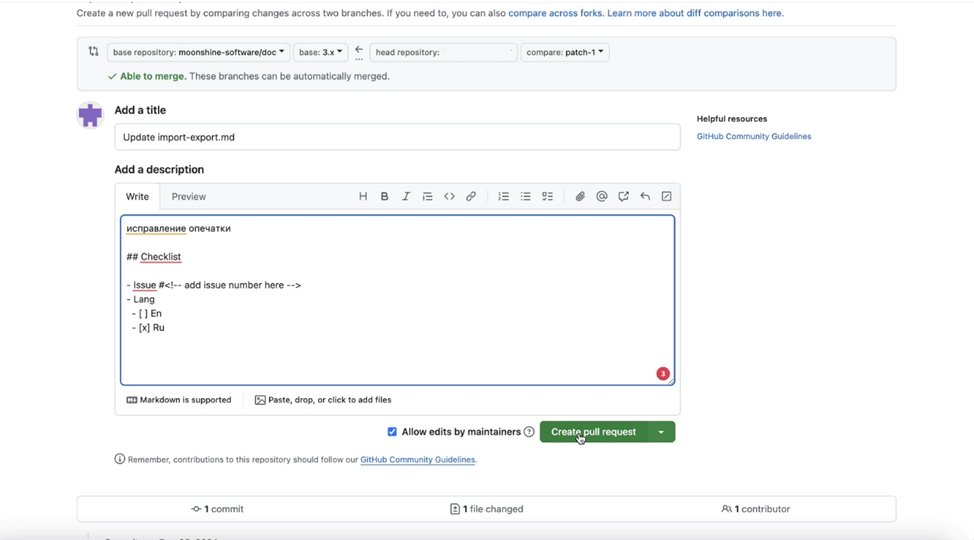Viewport: 974px width, 540px height.
Task: Toggle bold formatting in description toolbar
Action: (385, 196)
